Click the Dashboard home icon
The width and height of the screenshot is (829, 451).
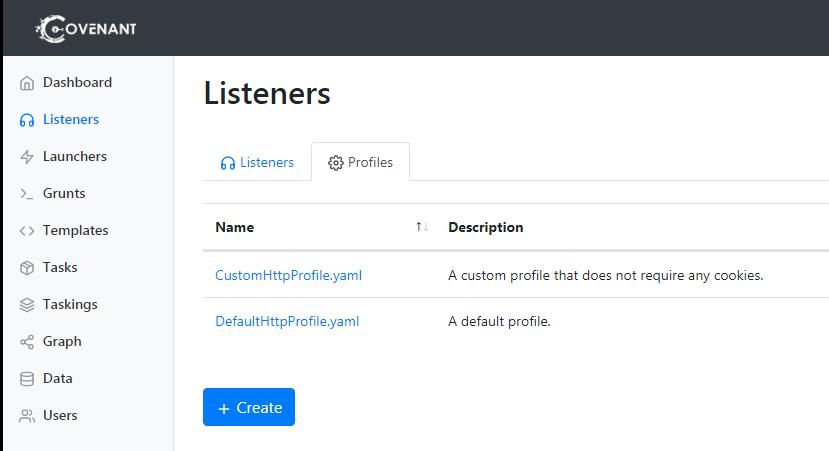[27, 83]
